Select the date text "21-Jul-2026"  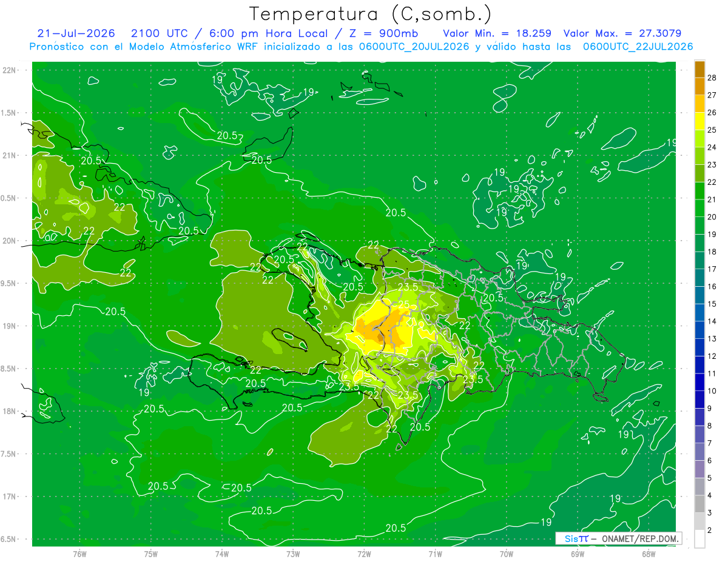click(76, 33)
